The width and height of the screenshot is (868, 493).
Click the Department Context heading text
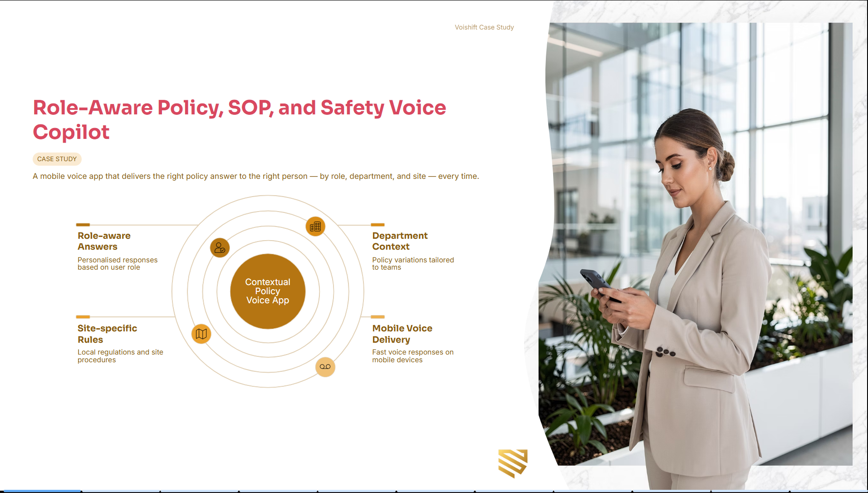pyautogui.click(x=400, y=241)
